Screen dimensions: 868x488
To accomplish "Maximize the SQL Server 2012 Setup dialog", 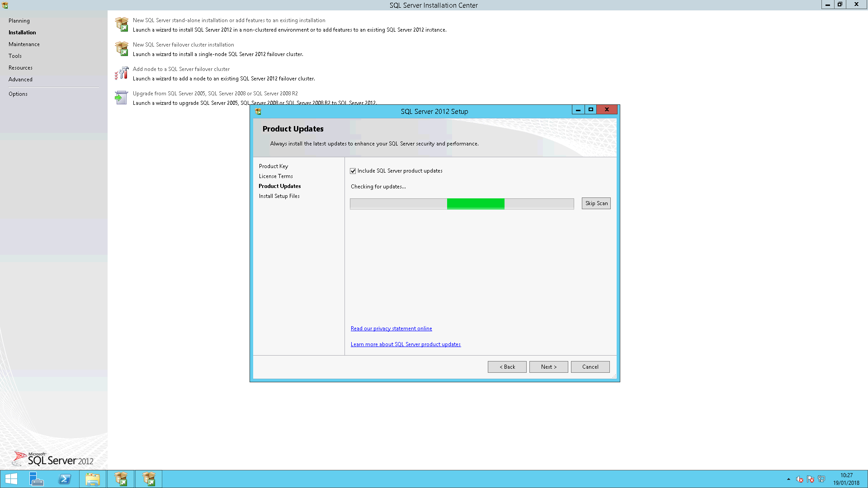I will (590, 110).
